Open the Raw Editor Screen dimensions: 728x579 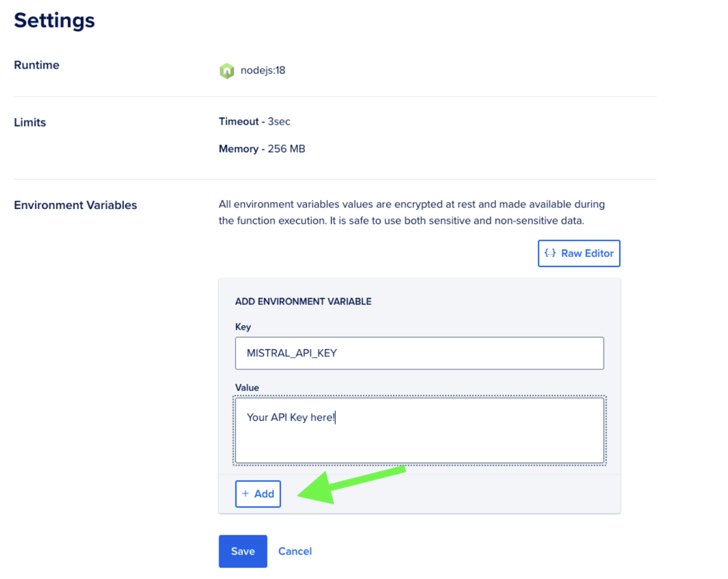click(579, 253)
